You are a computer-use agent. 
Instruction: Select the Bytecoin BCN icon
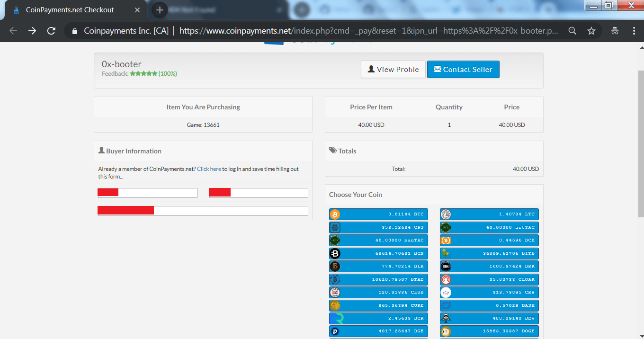point(335,253)
